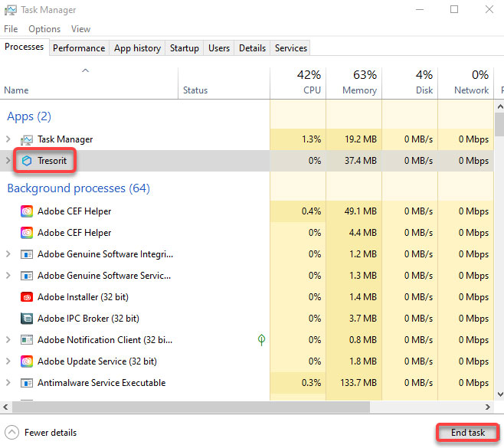
Task: Open the Options menu
Action: 44,29
